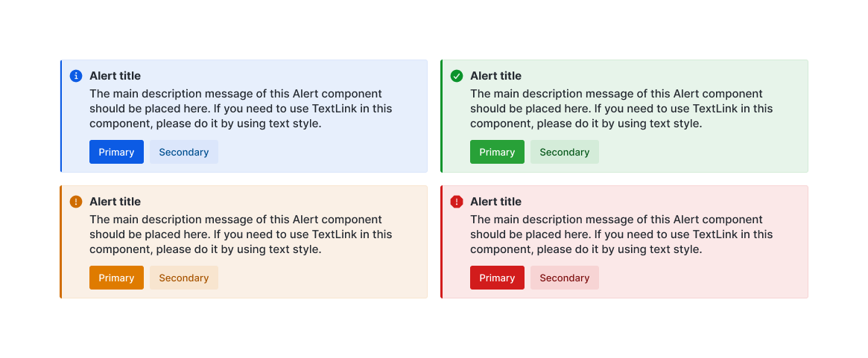
Task: Choose the light orange Secondary button
Action: [x=183, y=278]
